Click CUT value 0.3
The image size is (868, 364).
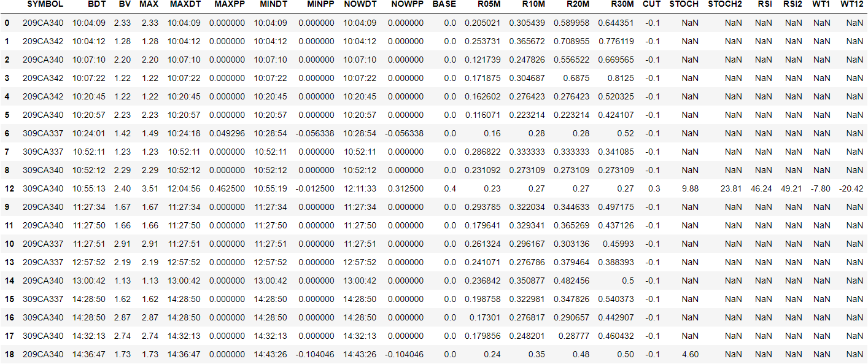[655, 189]
